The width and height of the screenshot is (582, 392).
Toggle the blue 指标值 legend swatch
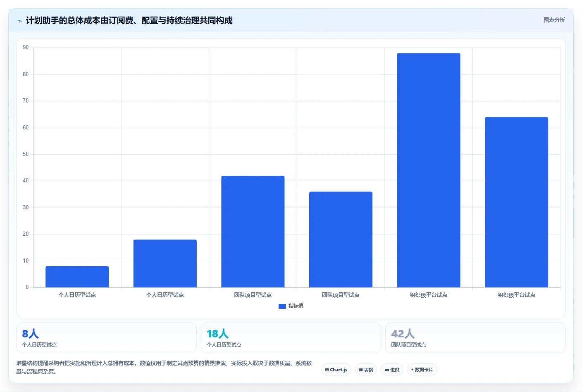pos(282,306)
